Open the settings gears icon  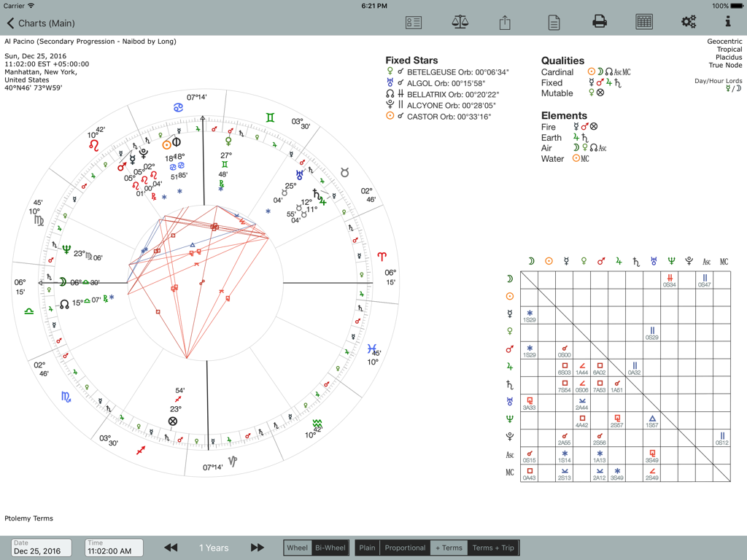coord(689,22)
